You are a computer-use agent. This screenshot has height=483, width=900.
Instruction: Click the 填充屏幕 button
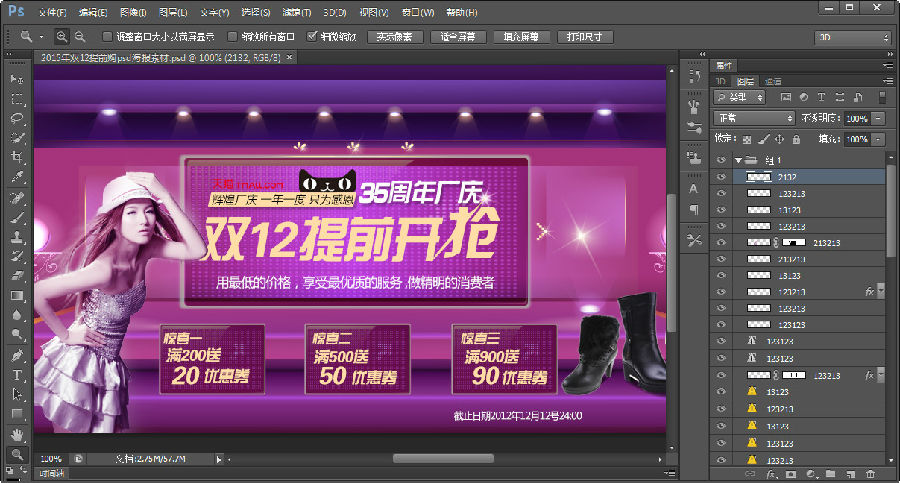point(521,37)
